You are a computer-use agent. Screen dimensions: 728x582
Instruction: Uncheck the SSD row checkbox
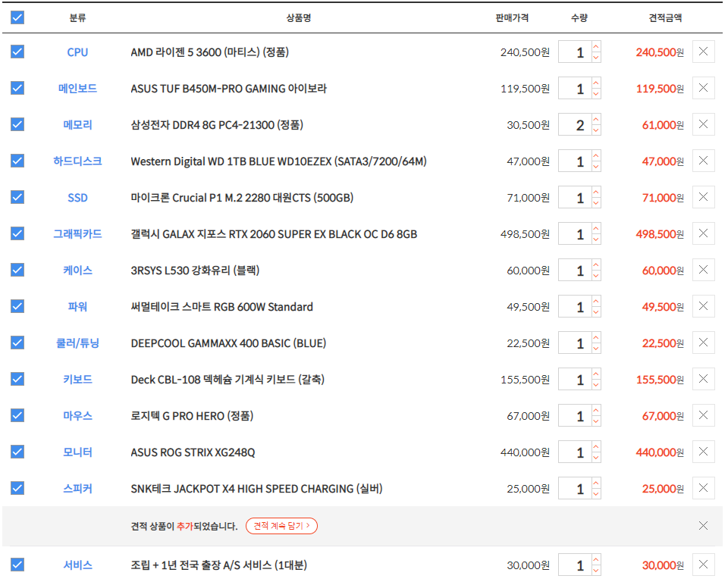tap(17, 197)
